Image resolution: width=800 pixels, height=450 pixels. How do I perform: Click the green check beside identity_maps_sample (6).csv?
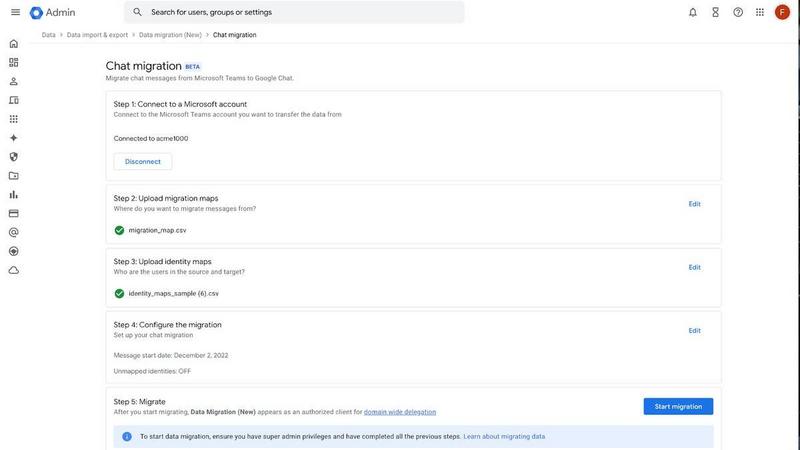click(119, 293)
